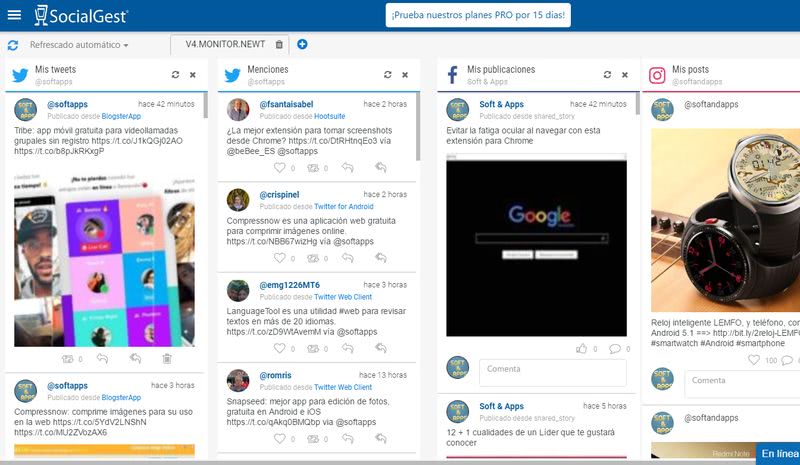Select the V4.MONITOR.NEWT tab
This screenshot has height=465, width=800.
click(225, 44)
